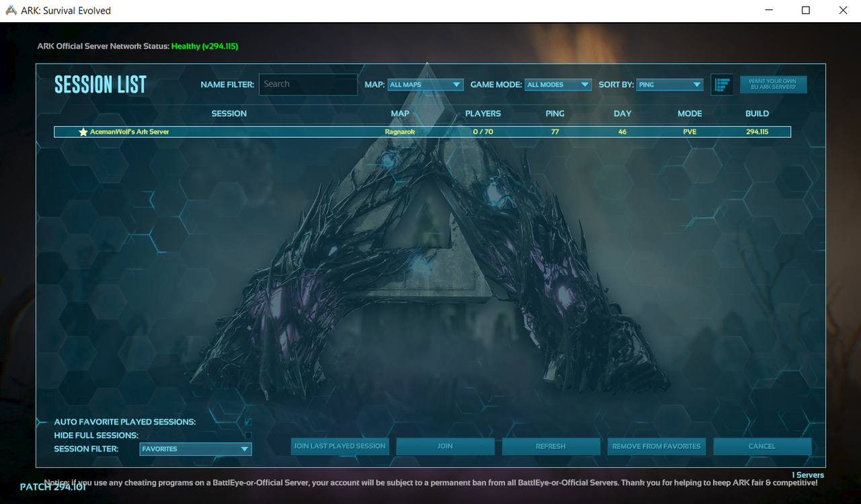
Task: Click Remove From Favorites button
Action: tap(657, 446)
